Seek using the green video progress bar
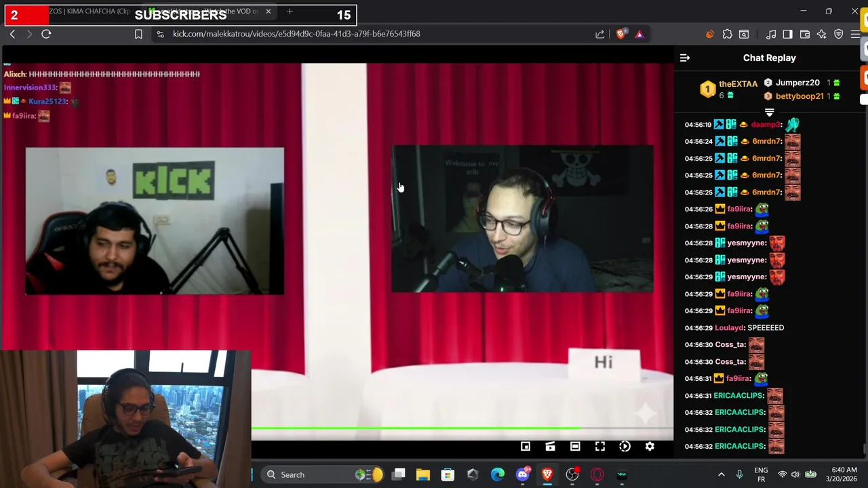868x488 pixels. 462,428
